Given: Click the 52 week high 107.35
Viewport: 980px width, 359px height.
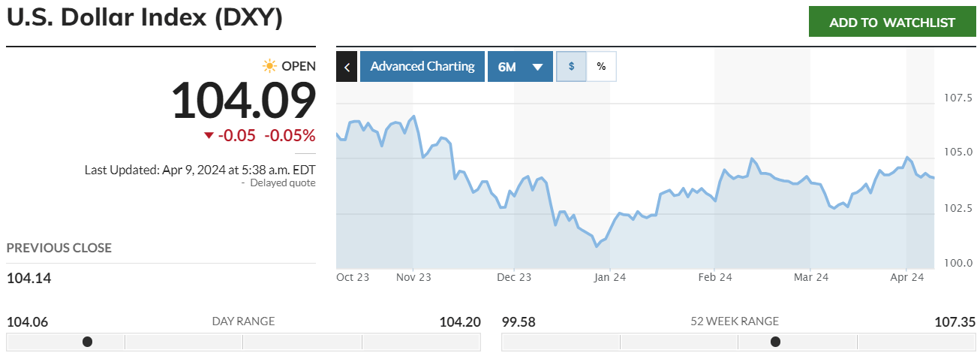Looking at the screenshot, I should [x=954, y=322].
